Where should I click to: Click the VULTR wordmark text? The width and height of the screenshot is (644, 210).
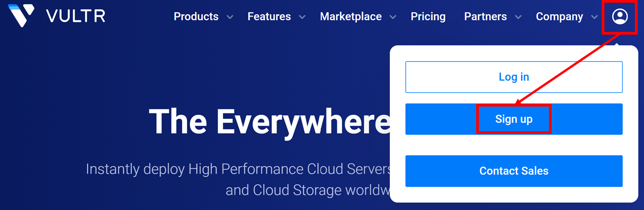click(75, 16)
